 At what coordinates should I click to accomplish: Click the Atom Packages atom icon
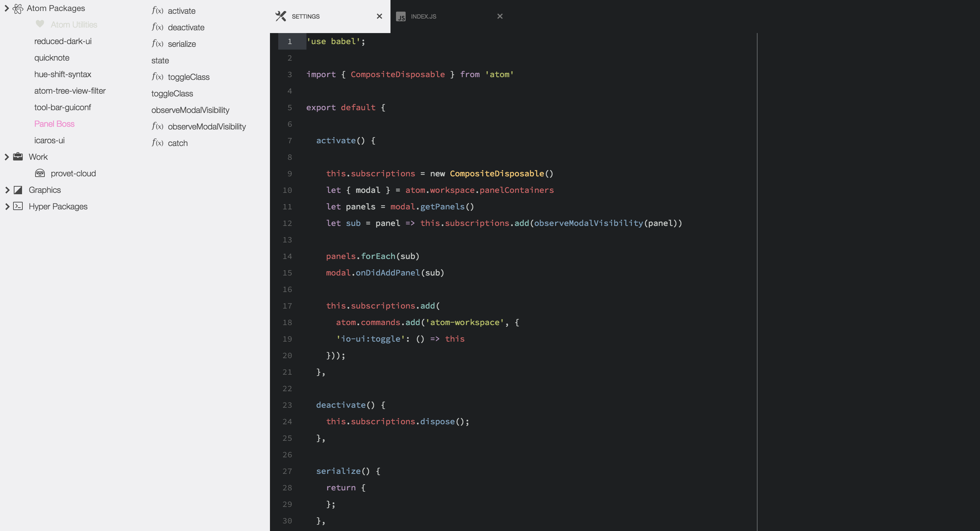[x=18, y=8]
